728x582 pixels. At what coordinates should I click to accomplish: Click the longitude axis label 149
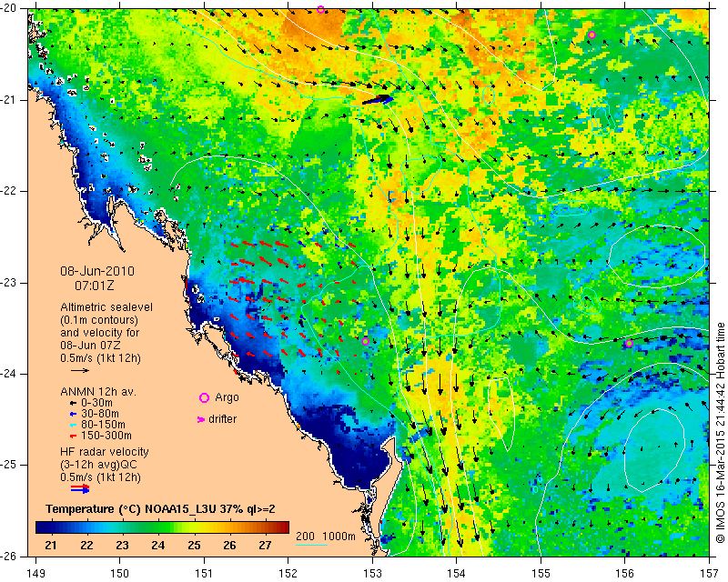[35, 574]
